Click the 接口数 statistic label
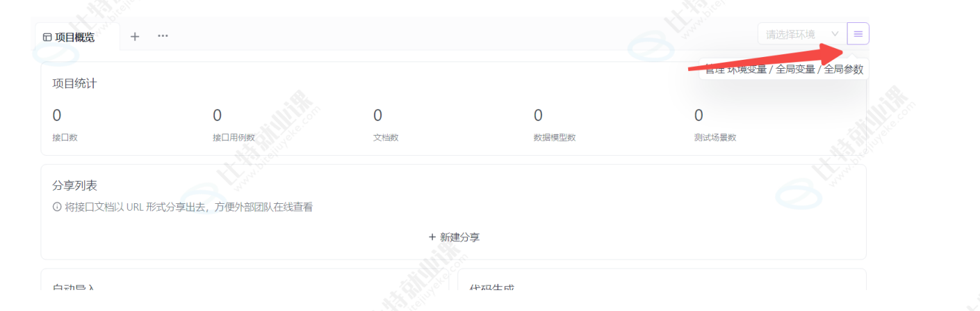The width and height of the screenshot is (980, 311). 65,137
